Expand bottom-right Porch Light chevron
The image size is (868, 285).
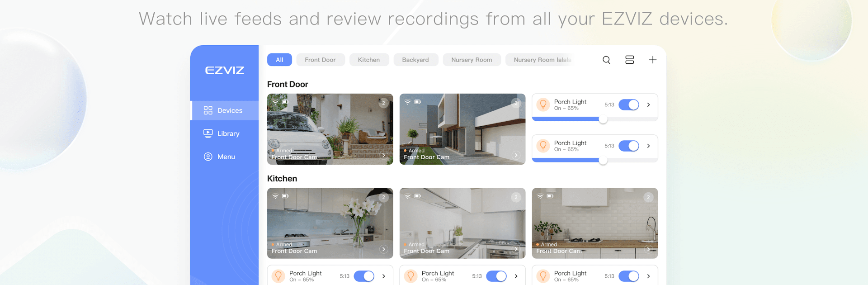point(649,276)
